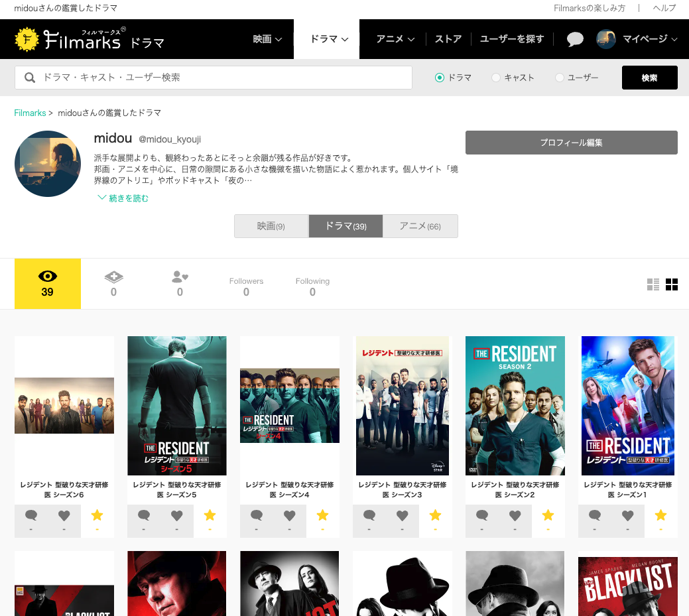Open the マイページ dropdown menu
This screenshot has width=689, height=616.
click(649, 39)
